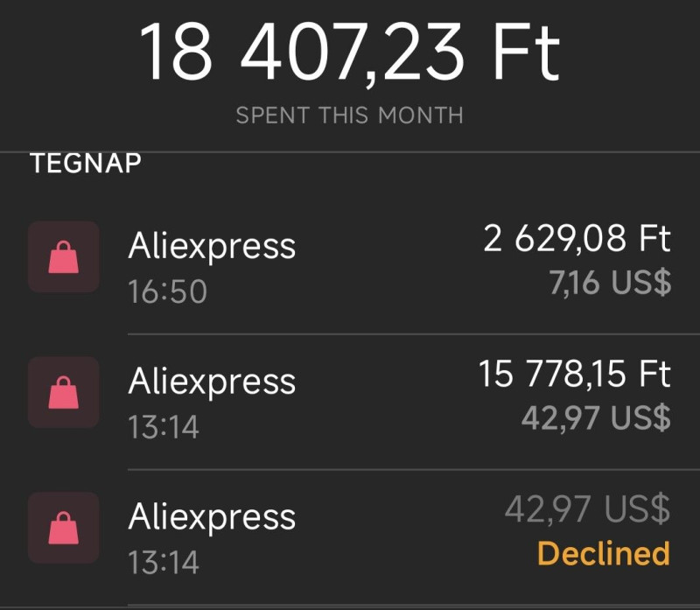Tap the Declined status label
This screenshot has width=700, height=610.
pos(604,554)
